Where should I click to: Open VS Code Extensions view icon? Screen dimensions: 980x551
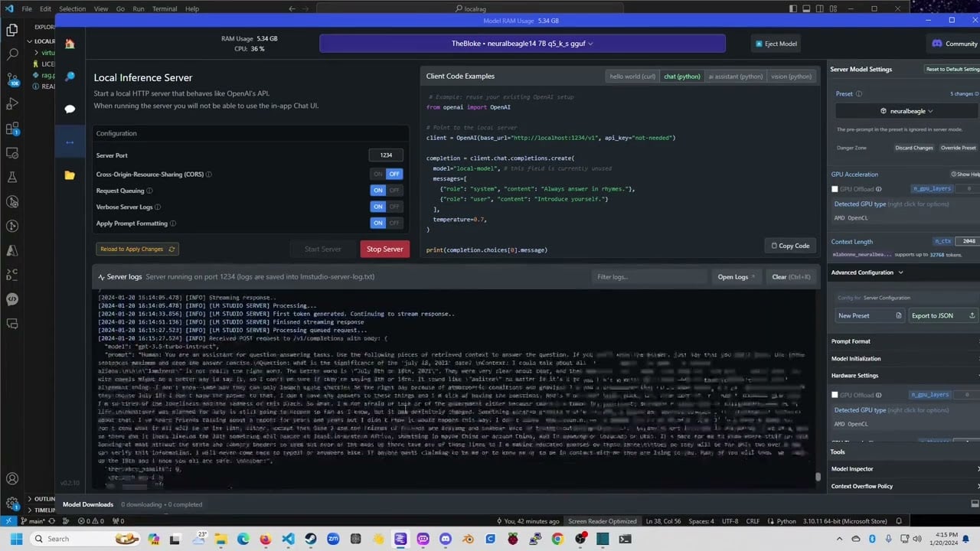(x=12, y=129)
